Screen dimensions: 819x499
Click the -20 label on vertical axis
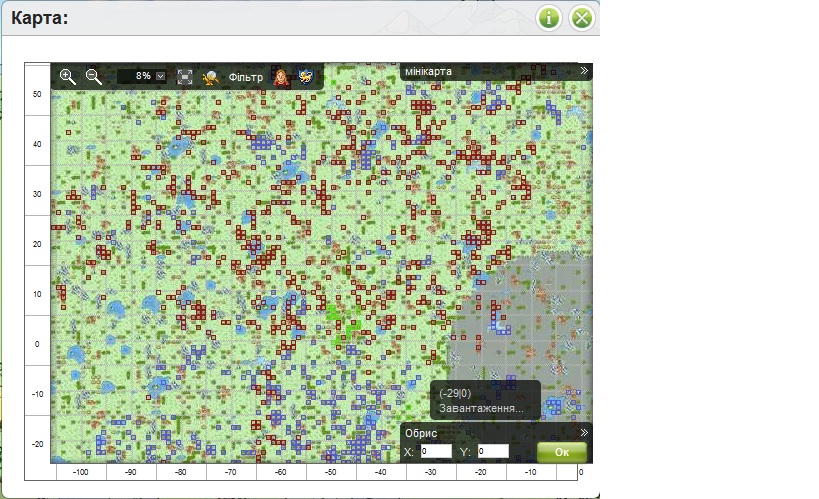click(x=37, y=444)
